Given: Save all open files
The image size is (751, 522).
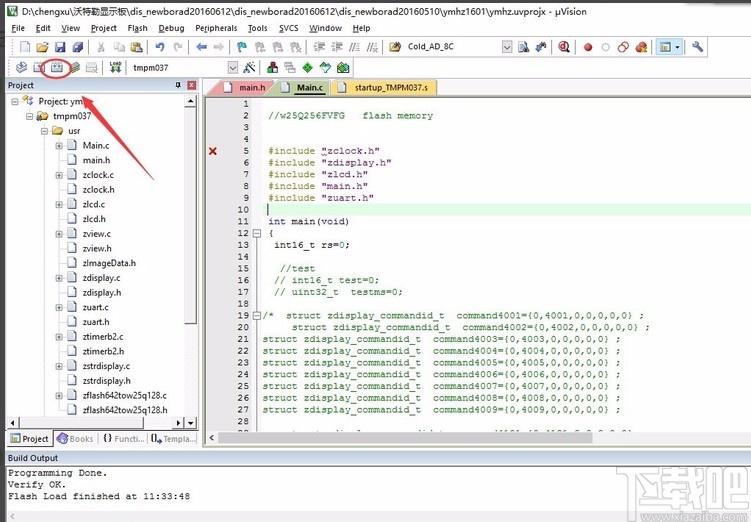Looking at the screenshot, I should point(78,47).
